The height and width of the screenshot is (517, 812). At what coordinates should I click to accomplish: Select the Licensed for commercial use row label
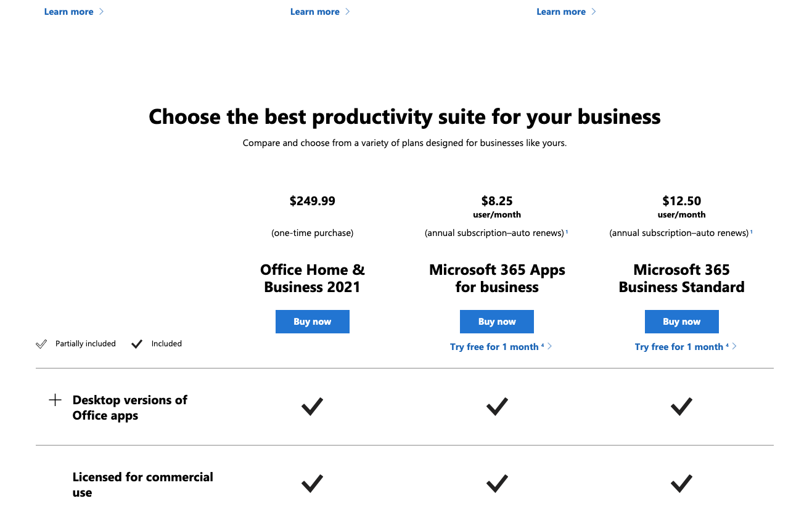[143, 485]
